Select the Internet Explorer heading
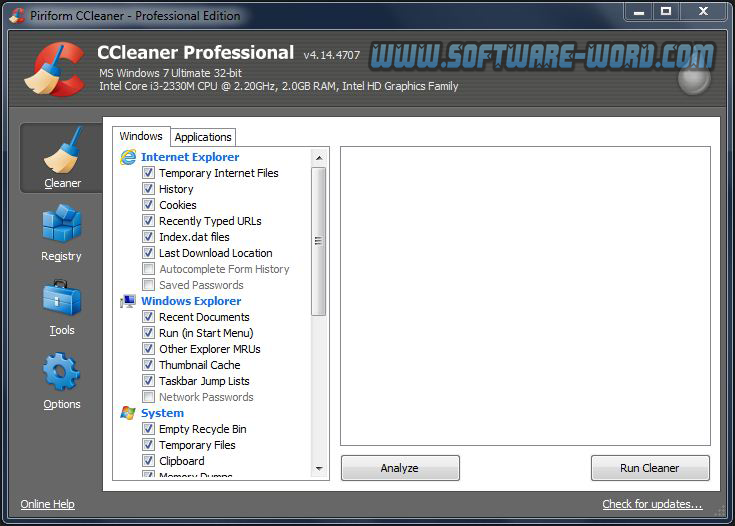This screenshot has height=526, width=735. click(190, 157)
